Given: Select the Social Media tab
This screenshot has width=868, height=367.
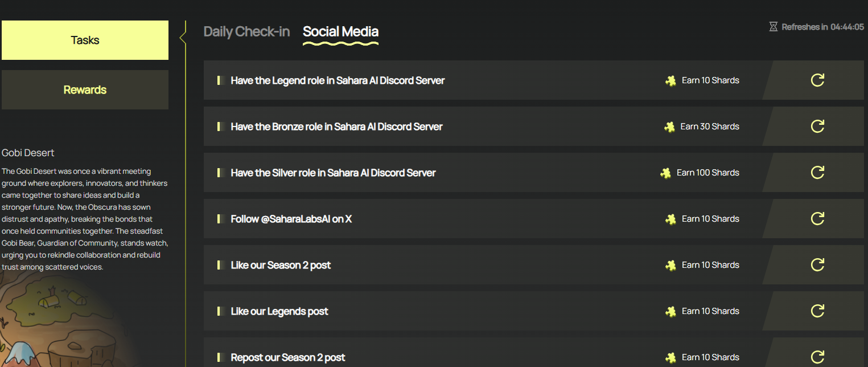Looking at the screenshot, I should tap(340, 32).
